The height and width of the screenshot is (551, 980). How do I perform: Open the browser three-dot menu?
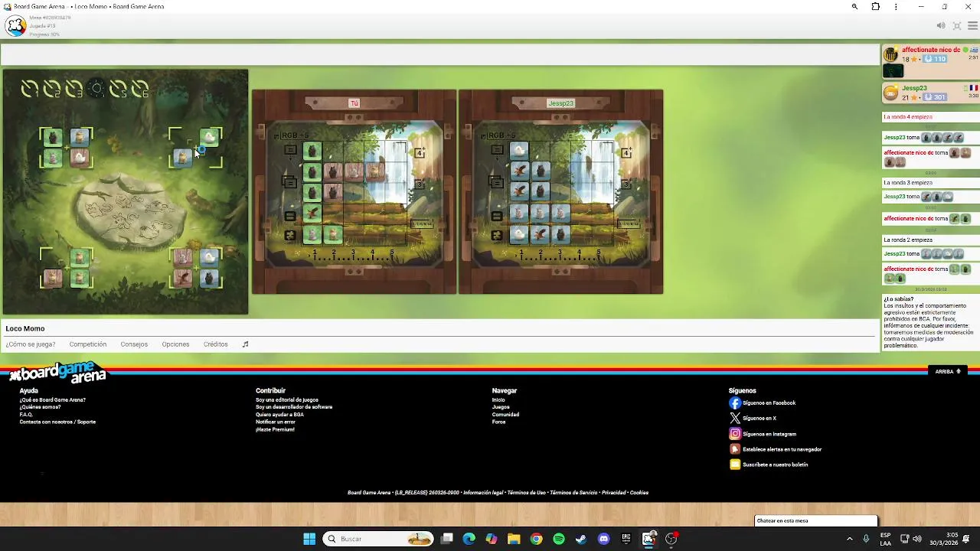coord(896,7)
